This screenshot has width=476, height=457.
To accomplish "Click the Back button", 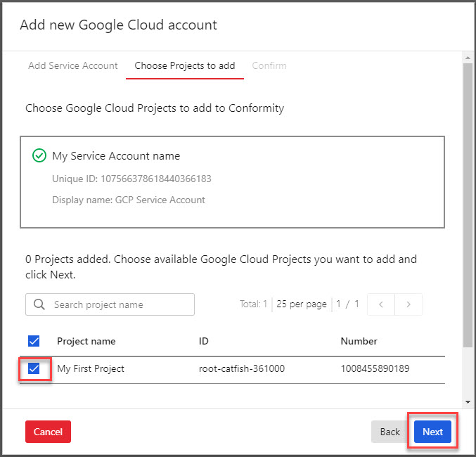I will 390,432.
